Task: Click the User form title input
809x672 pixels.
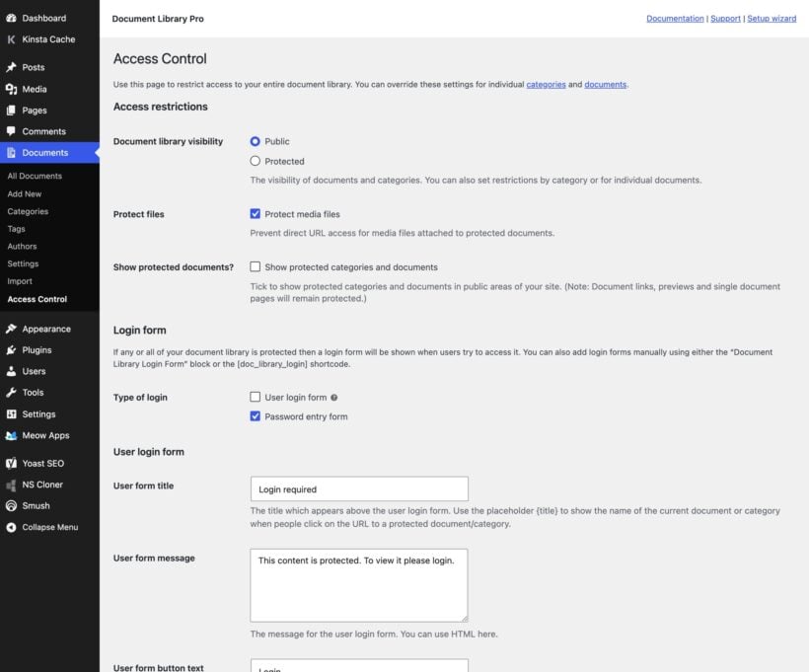Action: [x=359, y=488]
